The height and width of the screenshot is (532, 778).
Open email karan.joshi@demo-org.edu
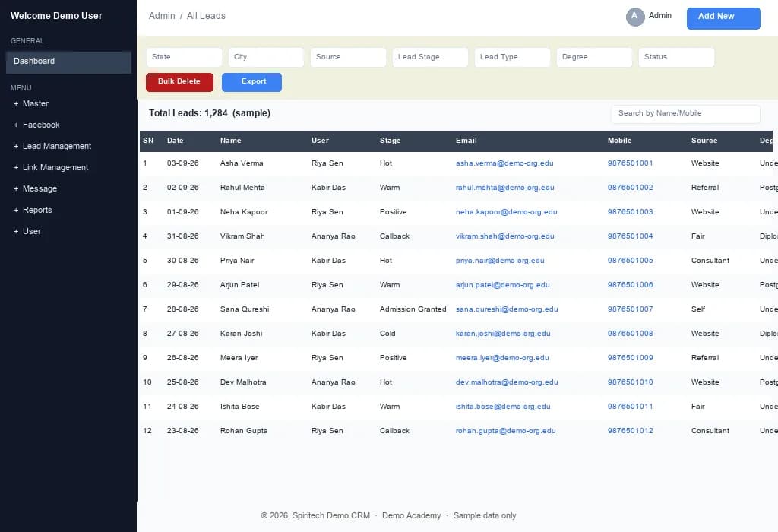pyautogui.click(x=503, y=334)
